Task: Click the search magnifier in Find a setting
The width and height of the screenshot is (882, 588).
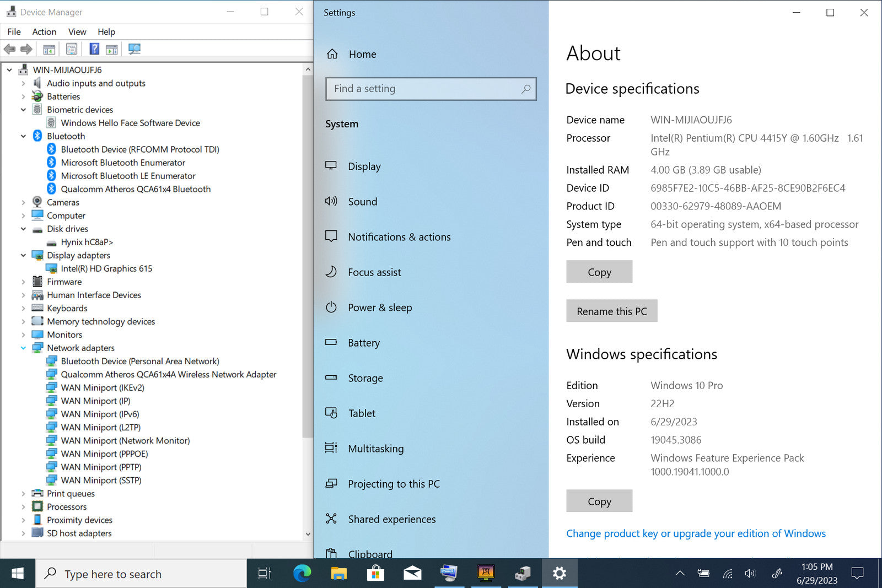Action: (x=526, y=89)
